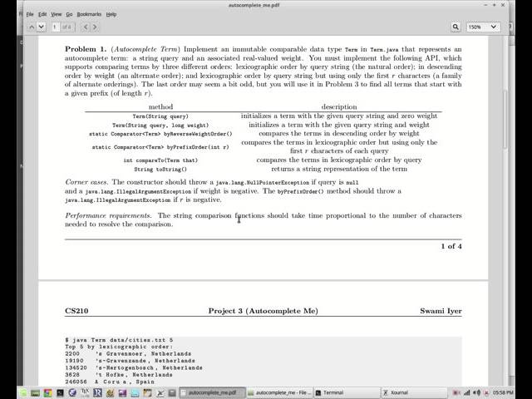Open the system start menu icon in the taskbar
The width and height of the screenshot is (532, 399).
pyautogui.click(x=23, y=393)
